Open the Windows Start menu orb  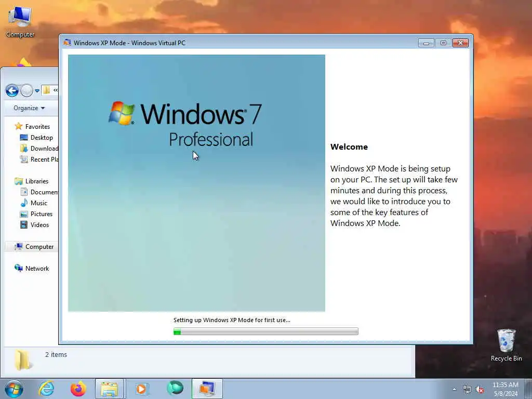pos(14,389)
